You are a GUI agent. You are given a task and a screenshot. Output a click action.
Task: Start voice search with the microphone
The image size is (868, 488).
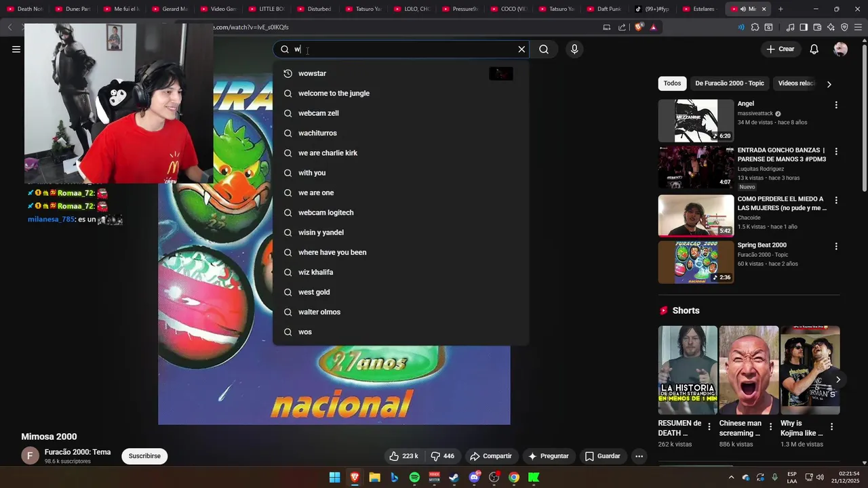click(574, 49)
